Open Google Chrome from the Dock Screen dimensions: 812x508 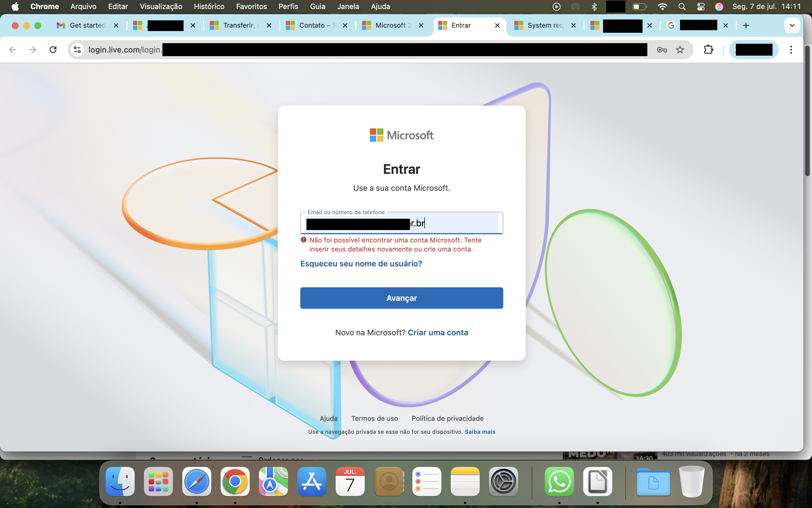tap(235, 481)
